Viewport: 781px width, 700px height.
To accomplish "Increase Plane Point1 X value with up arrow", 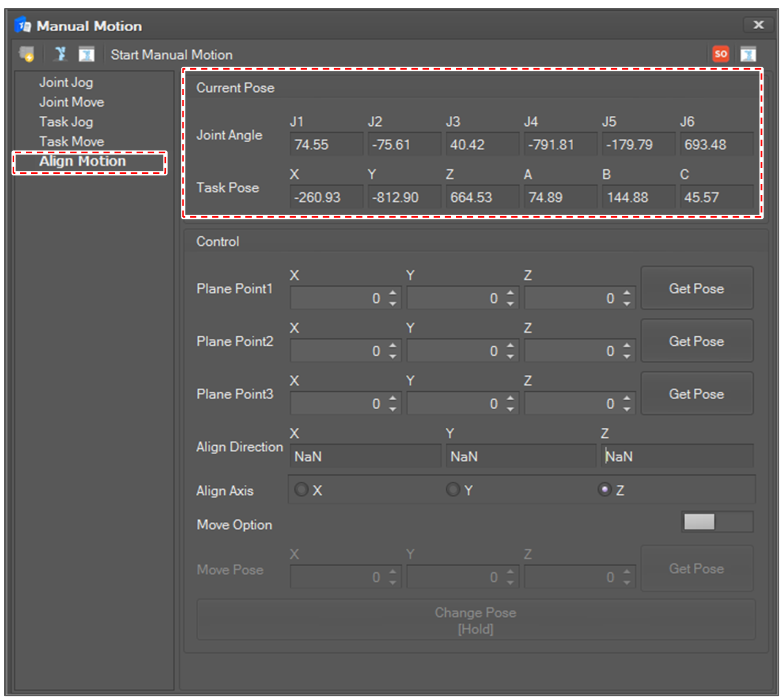I will [392, 293].
